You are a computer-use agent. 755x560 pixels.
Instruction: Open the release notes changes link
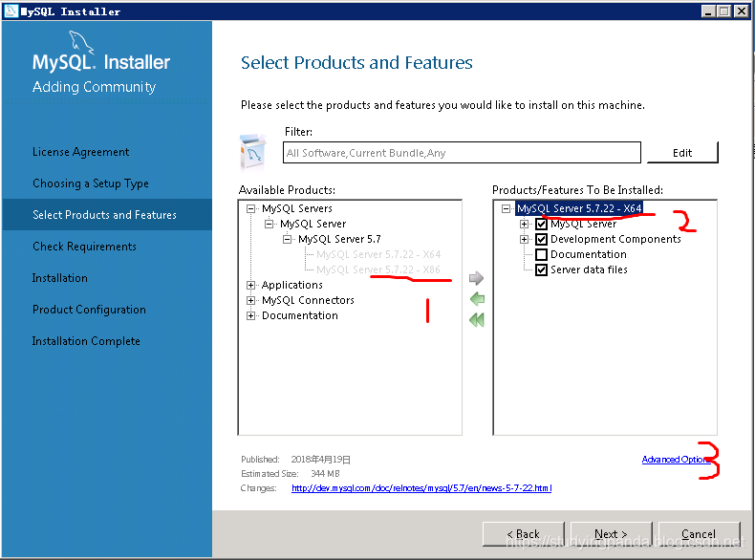click(421, 488)
